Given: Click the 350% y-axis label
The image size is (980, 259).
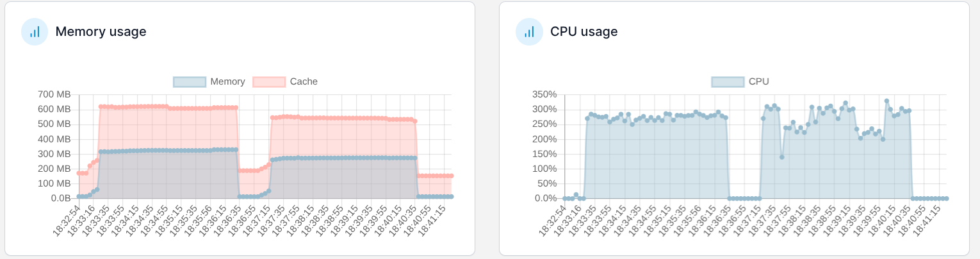Looking at the screenshot, I should pyautogui.click(x=544, y=94).
